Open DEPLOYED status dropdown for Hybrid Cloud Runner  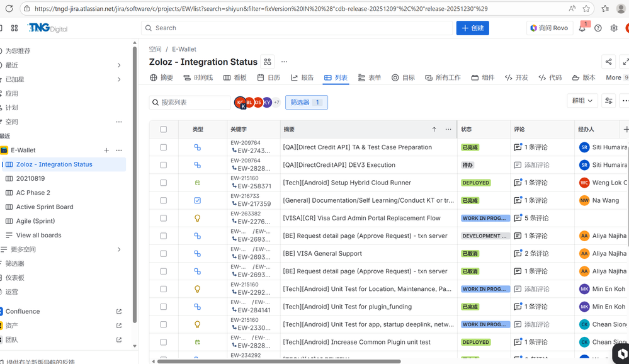click(476, 183)
